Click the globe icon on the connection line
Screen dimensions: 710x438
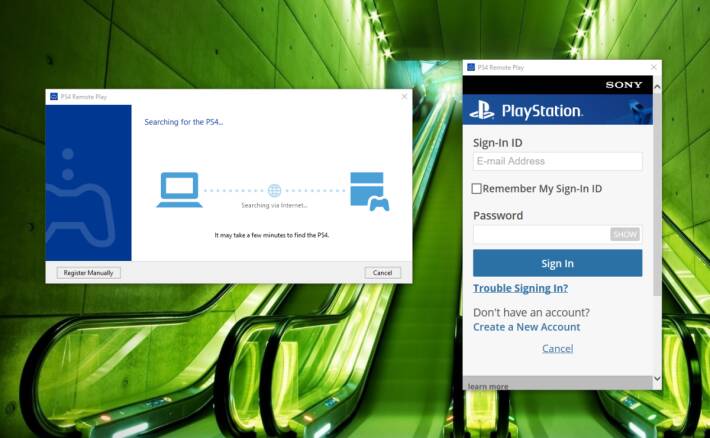pos(274,191)
